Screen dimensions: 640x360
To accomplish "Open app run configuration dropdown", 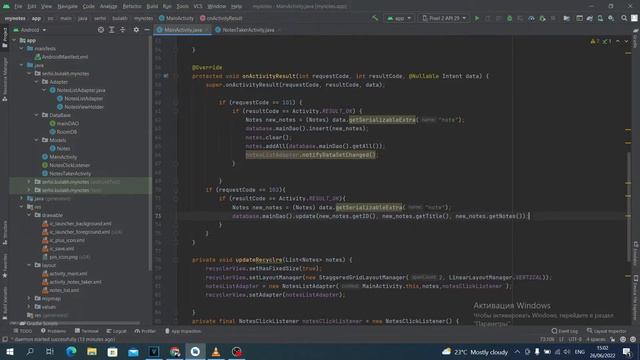I will tap(399, 18).
